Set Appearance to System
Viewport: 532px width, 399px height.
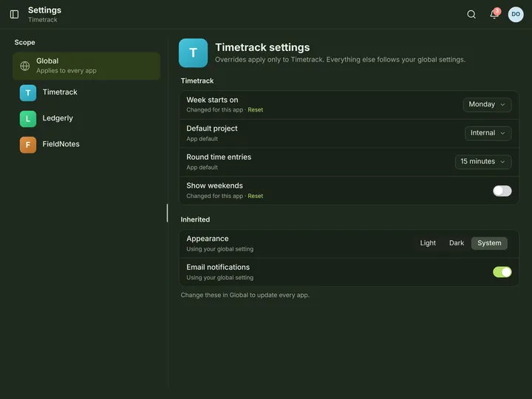(x=489, y=243)
